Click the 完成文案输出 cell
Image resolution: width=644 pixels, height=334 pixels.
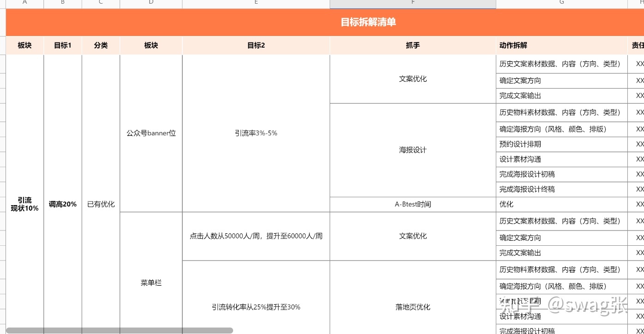point(520,96)
